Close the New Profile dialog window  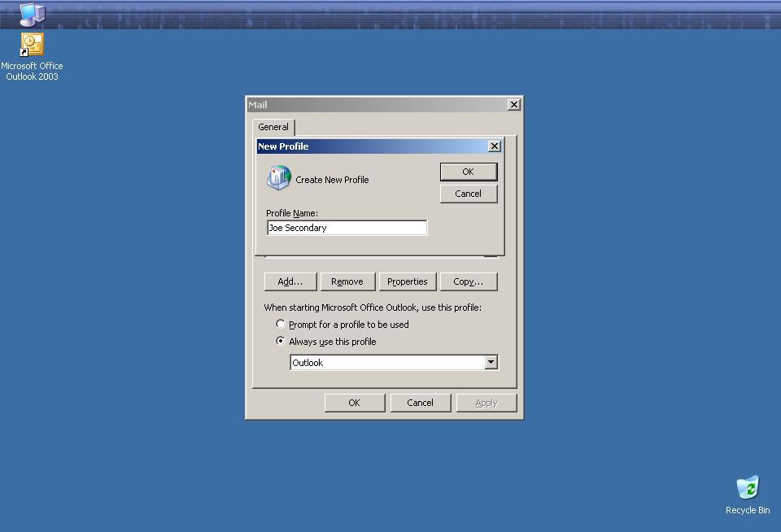[x=494, y=146]
